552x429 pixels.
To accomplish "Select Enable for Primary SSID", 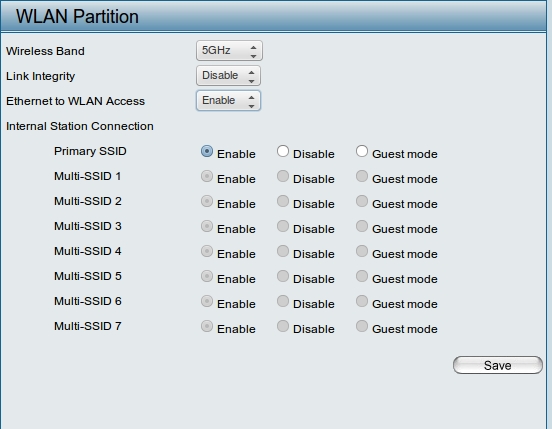I will 207,151.
